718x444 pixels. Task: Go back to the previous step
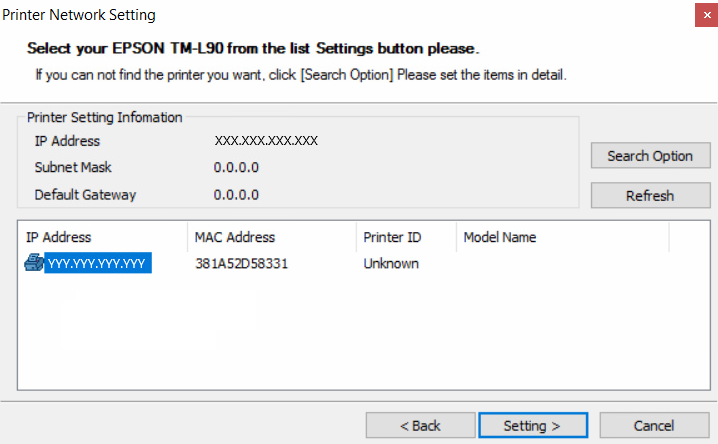[420, 426]
